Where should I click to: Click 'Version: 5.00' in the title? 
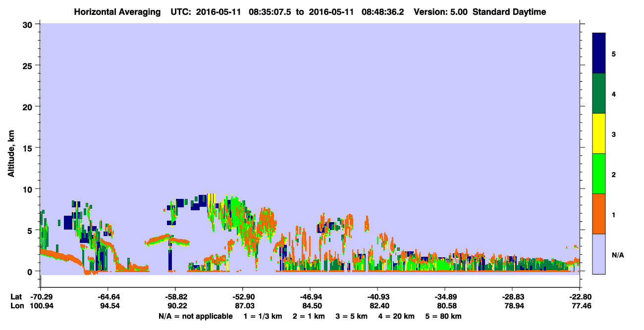coord(441,12)
